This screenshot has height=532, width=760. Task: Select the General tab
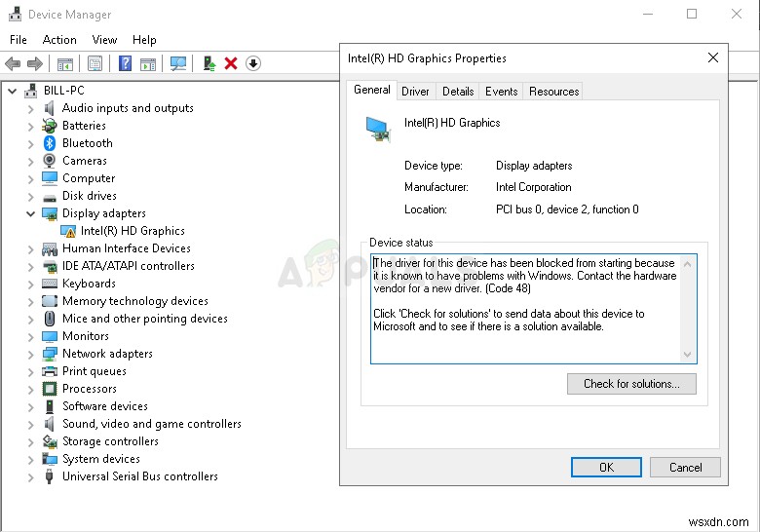(x=372, y=90)
